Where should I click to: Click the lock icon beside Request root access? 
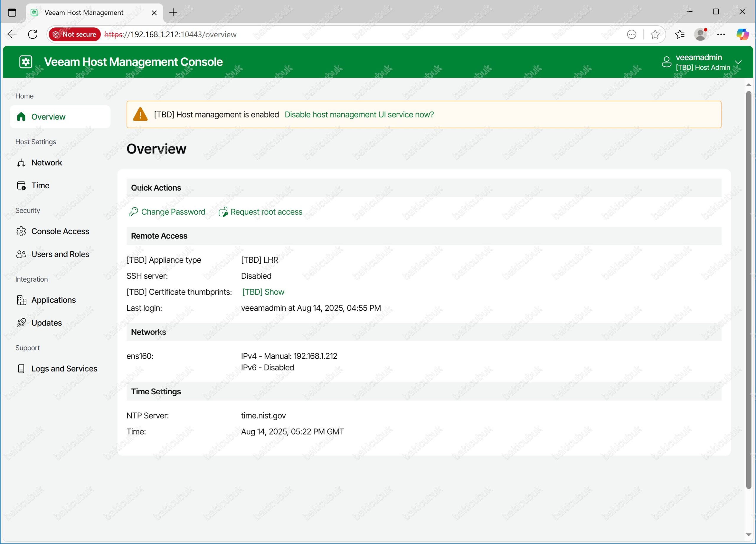click(x=223, y=212)
